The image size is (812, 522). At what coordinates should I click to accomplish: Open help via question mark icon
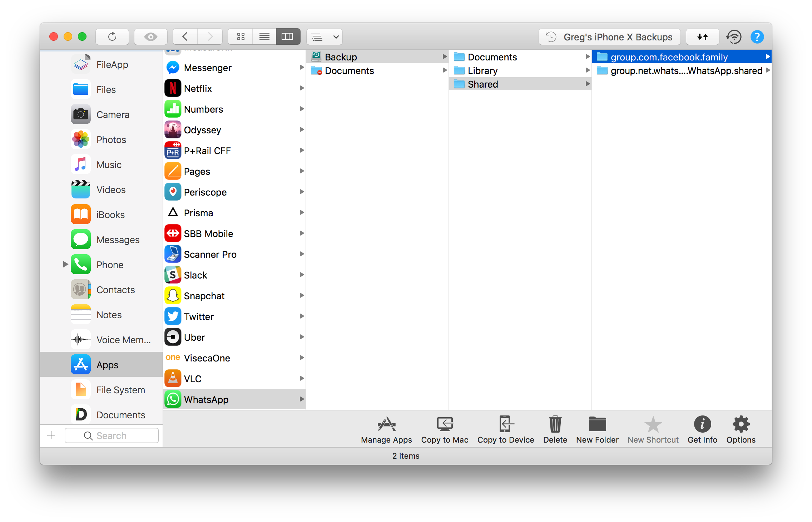click(x=757, y=37)
